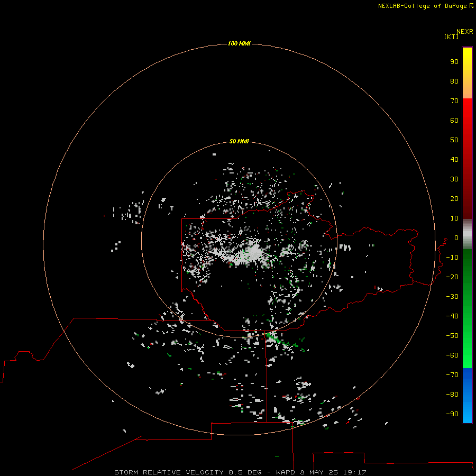Click the 40 value on the velocity scale

[x=454, y=159]
